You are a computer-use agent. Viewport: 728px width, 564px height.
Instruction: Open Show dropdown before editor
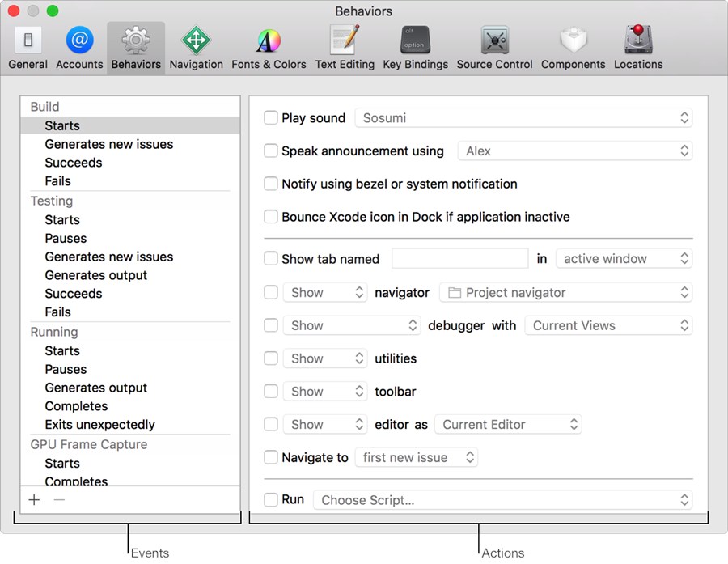pyautogui.click(x=325, y=424)
